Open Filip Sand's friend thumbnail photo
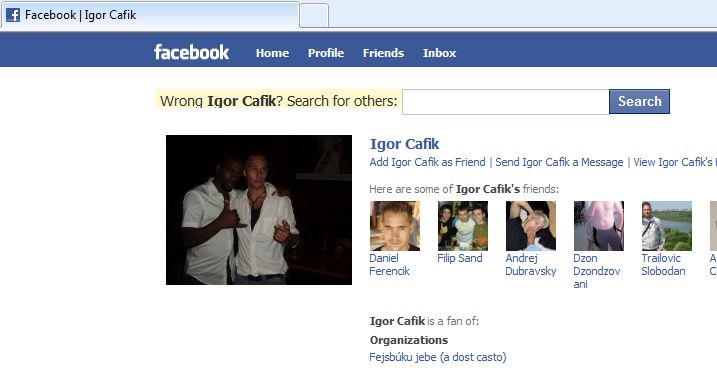The image size is (717, 377). click(x=463, y=226)
